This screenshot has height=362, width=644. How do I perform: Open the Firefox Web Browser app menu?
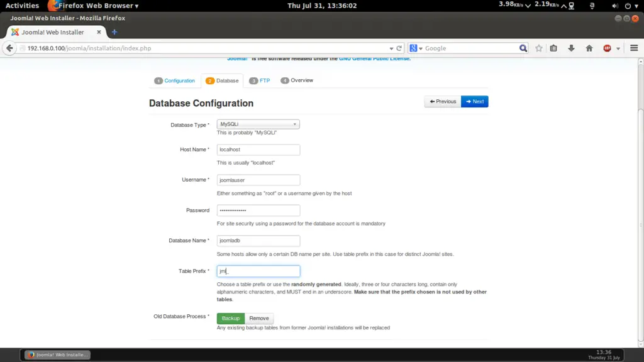[93, 6]
